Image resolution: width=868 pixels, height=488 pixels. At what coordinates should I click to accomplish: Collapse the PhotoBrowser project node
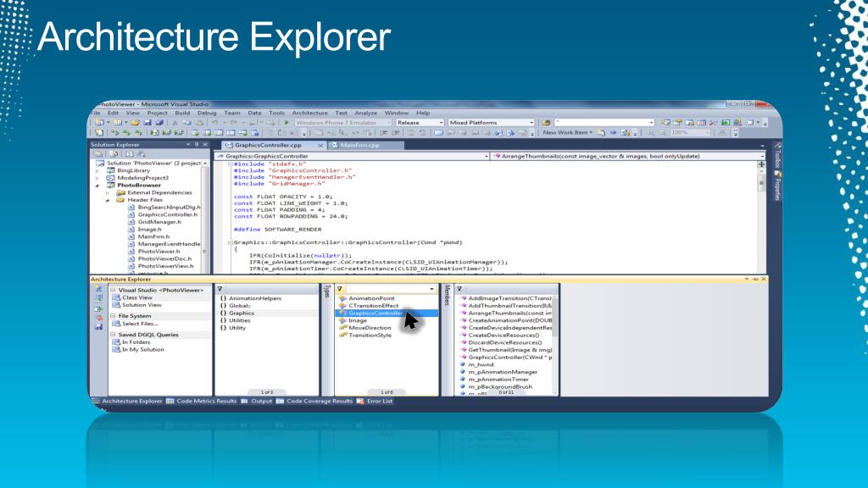(x=97, y=186)
